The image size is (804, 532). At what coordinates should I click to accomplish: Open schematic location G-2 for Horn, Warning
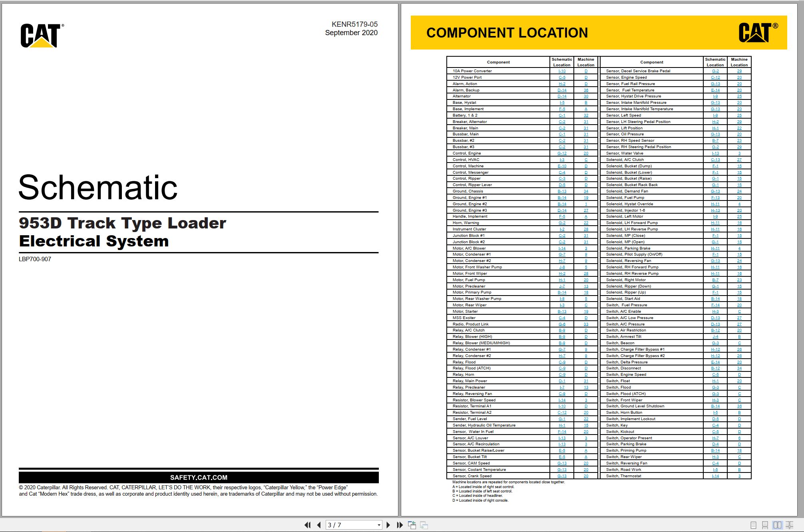click(562, 223)
